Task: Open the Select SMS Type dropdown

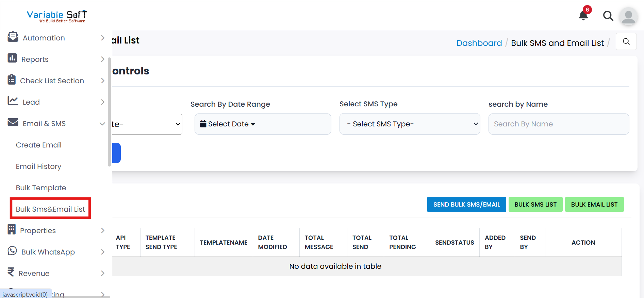Action: pos(410,124)
